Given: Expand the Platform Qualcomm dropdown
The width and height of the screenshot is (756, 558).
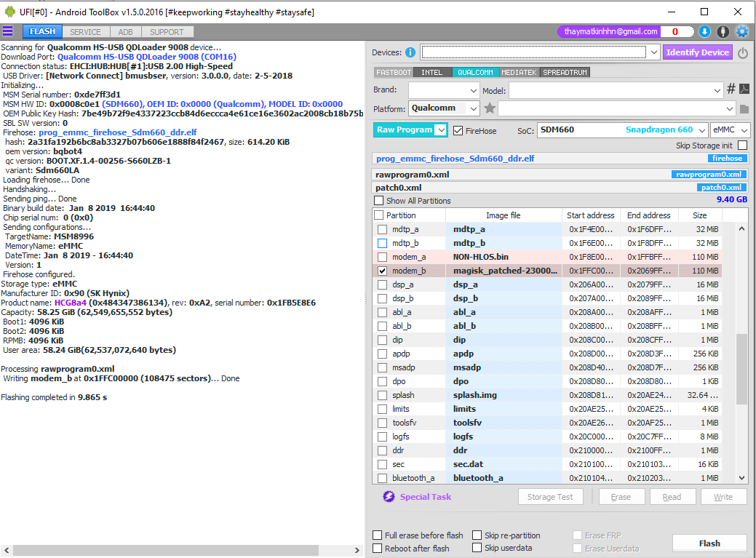Looking at the screenshot, I should click(x=473, y=108).
